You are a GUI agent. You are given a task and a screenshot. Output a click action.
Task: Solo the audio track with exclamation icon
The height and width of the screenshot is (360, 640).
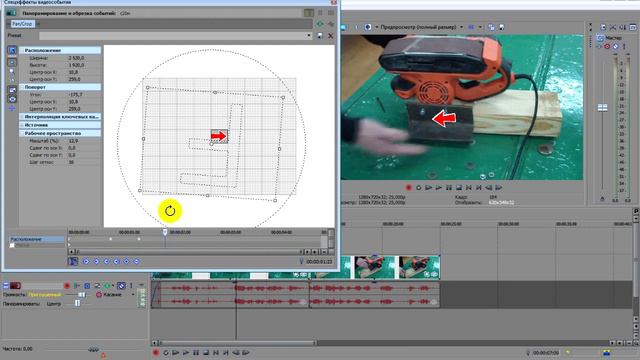click(131, 286)
